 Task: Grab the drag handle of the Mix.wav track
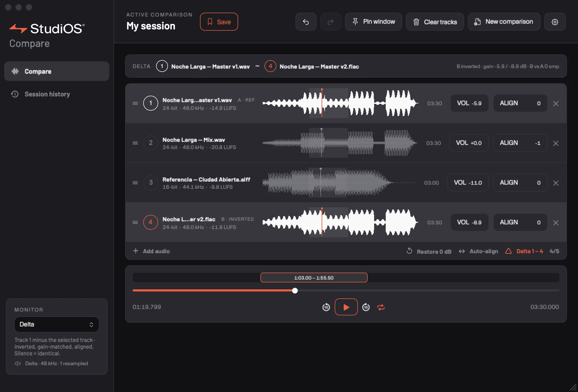pos(135,143)
